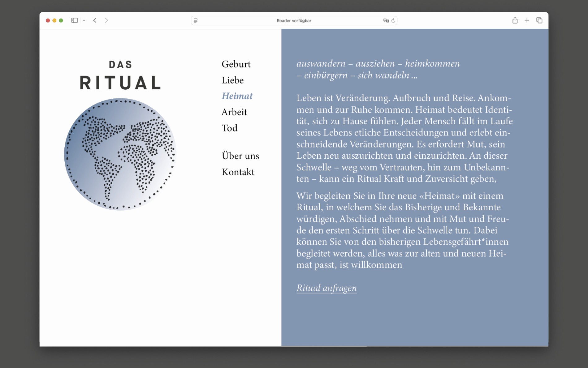The width and height of the screenshot is (588, 368).
Task: Click the dotted globe logo image
Action: pos(120,154)
